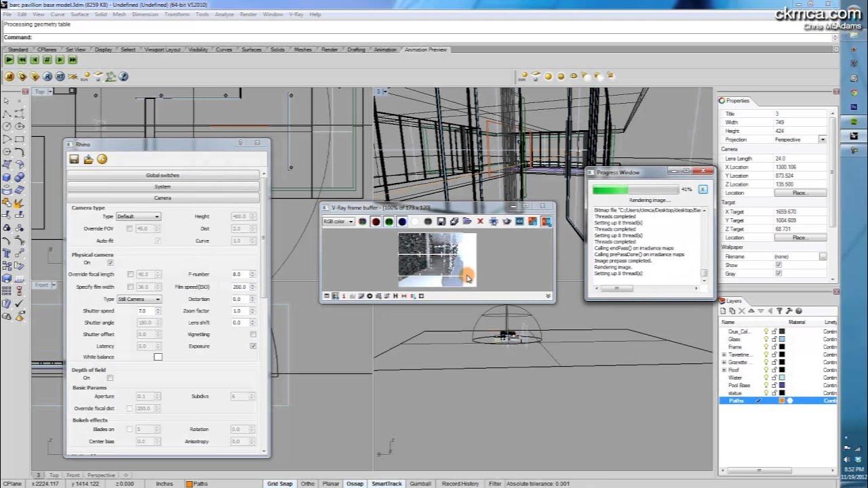Toggle Wallpaper Show checkbox in Properties
868x488 pixels.
(x=778, y=265)
